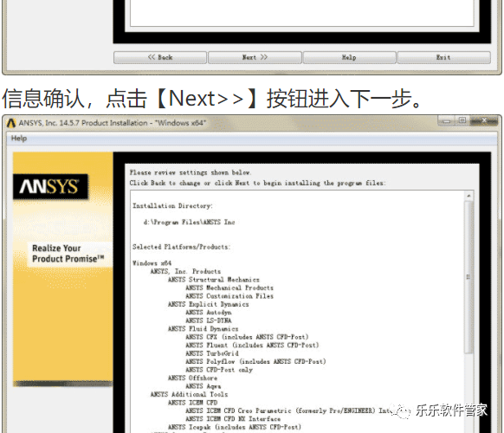Select 'ANSYS Fluid Dynamics' line
The height and width of the screenshot is (433, 504).
click(x=203, y=329)
